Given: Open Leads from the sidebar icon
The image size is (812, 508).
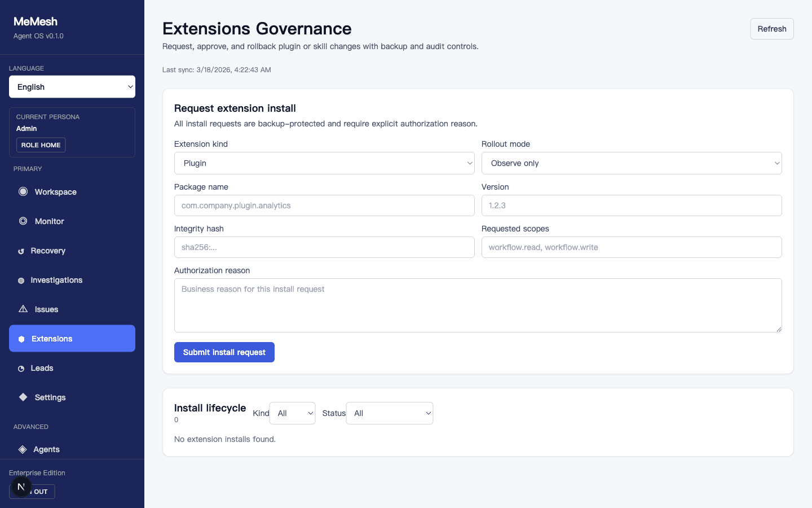Looking at the screenshot, I should [23, 367].
